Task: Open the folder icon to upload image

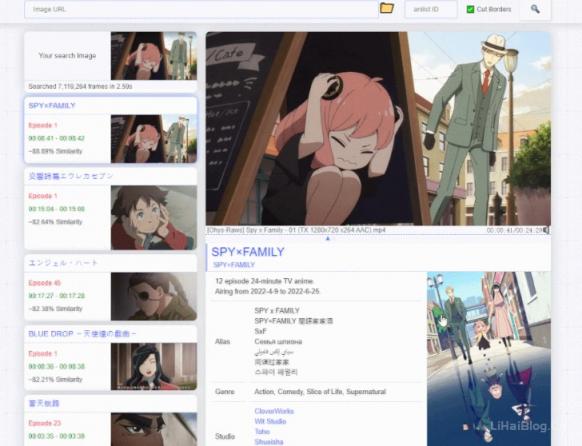Action: point(387,8)
